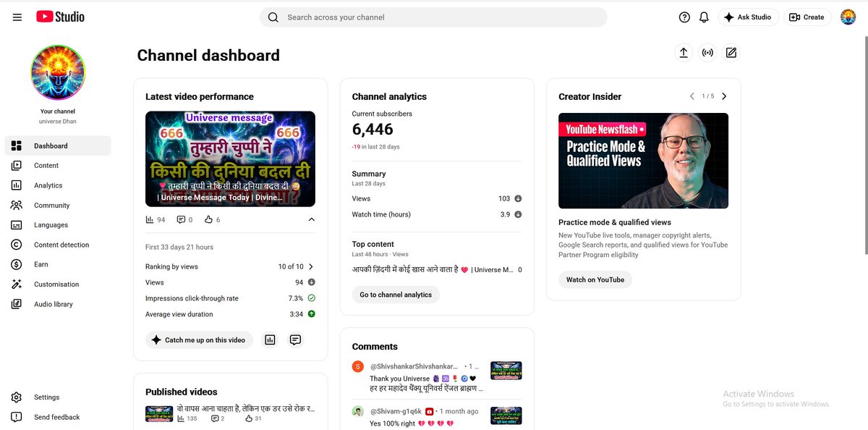Viewport: 868px width, 430px height.
Task: Click the latest video views bar-chart icon
Action: [150, 219]
